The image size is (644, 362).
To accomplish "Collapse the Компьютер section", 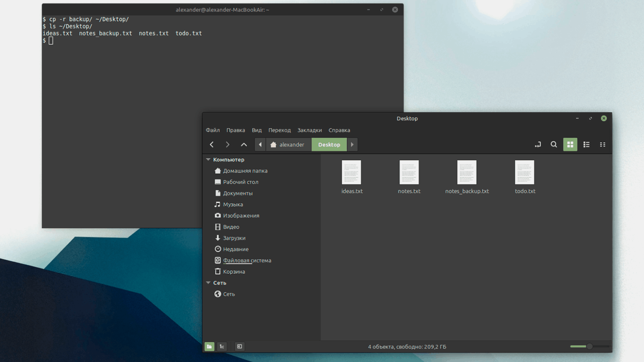I will pyautogui.click(x=208, y=160).
